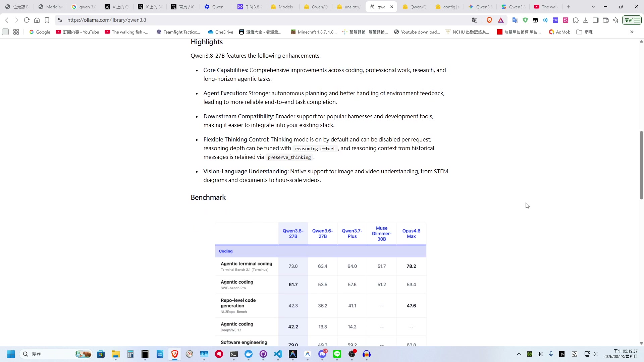
Task: Open Audacity from the taskbar
Action: pyautogui.click(x=367, y=354)
